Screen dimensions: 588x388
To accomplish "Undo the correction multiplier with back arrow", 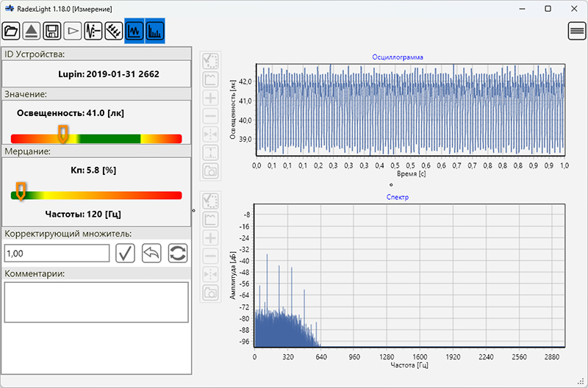I will [151, 253].
